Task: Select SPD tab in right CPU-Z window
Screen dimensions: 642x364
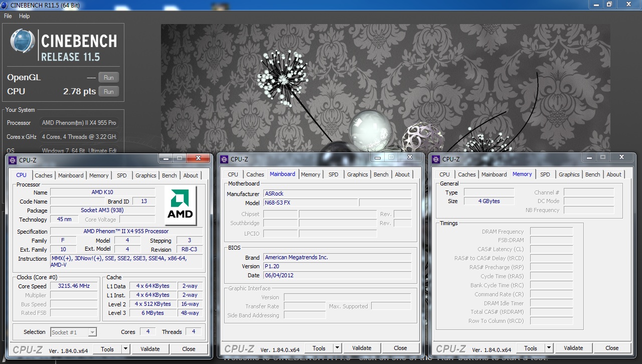Action: pyautogui.click(x=545, y=174)
